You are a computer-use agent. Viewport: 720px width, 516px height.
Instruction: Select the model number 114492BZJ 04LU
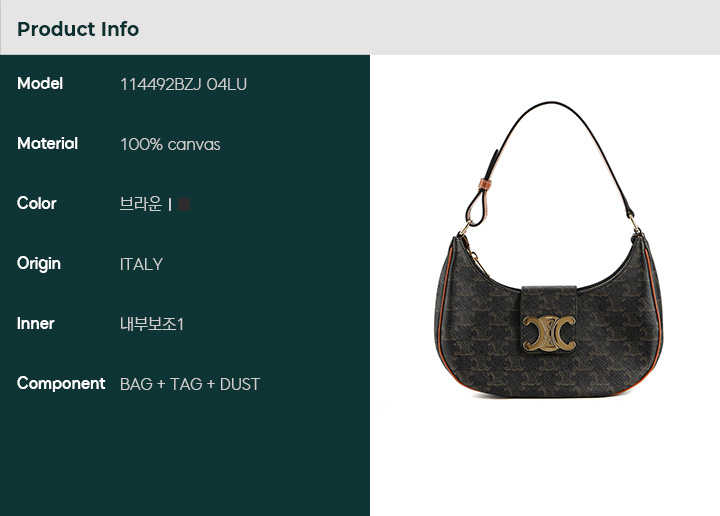click(x=183, y=84)
